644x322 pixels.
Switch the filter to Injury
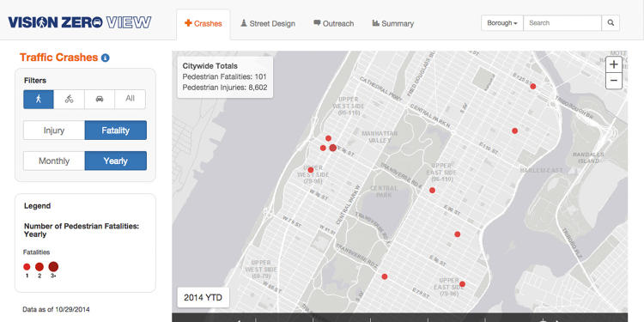tap(54, 131)
